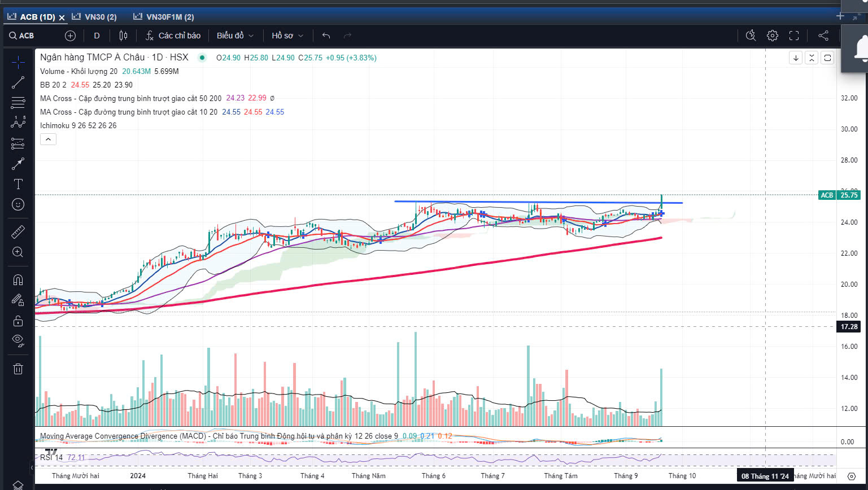Enter fullscreen mode icon
The image size is (868, 490).
coord(794,36)
